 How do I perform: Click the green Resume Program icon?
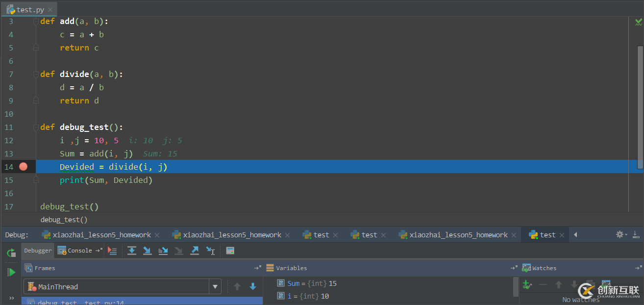click(x=11, y=272)
